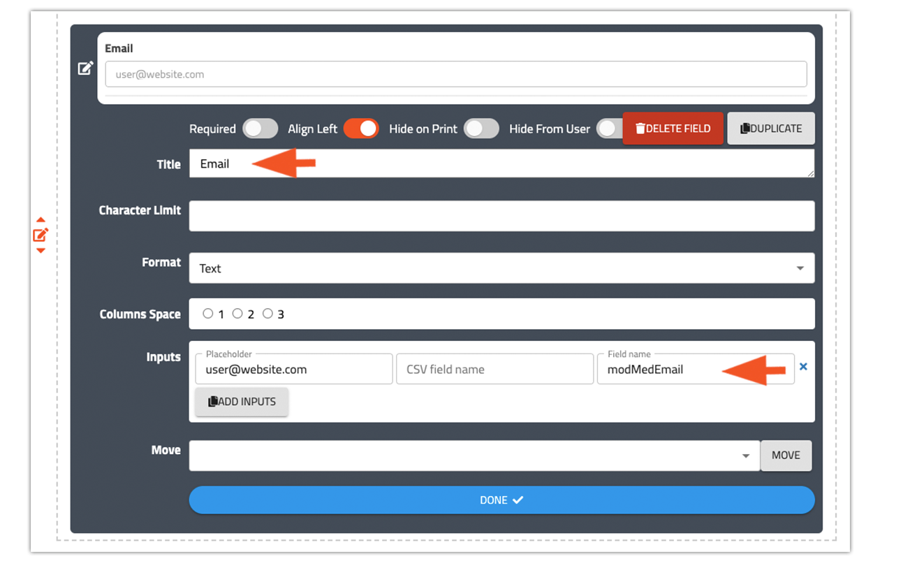Open the Format dropdown showing Text
The width and height of the screenshot is (924, 568).
click(501, 268)
